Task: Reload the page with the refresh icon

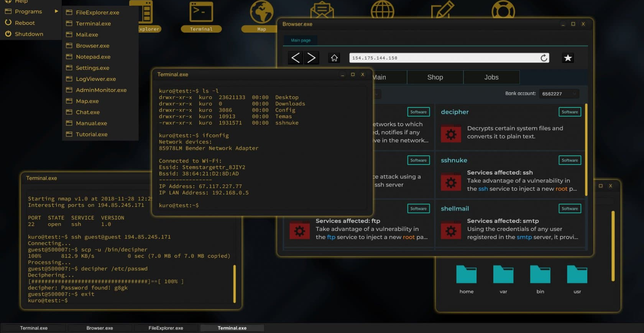Action: (x=544, y=58)
